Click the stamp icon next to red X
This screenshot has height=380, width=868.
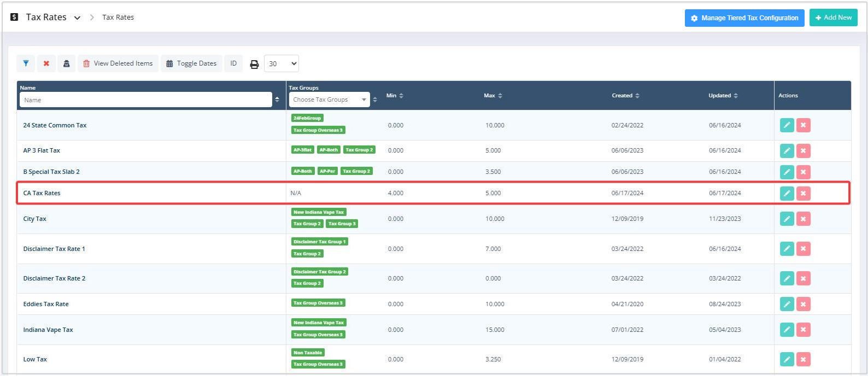click(67, 63)
